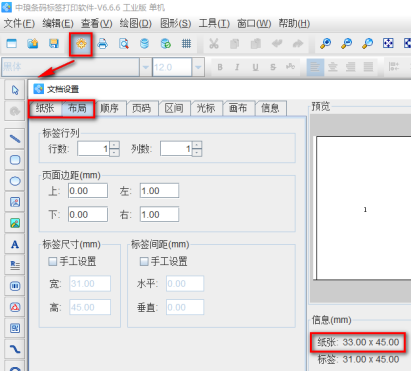
Task: Toggle Strikethrough formatting
Action: point(273,67)
